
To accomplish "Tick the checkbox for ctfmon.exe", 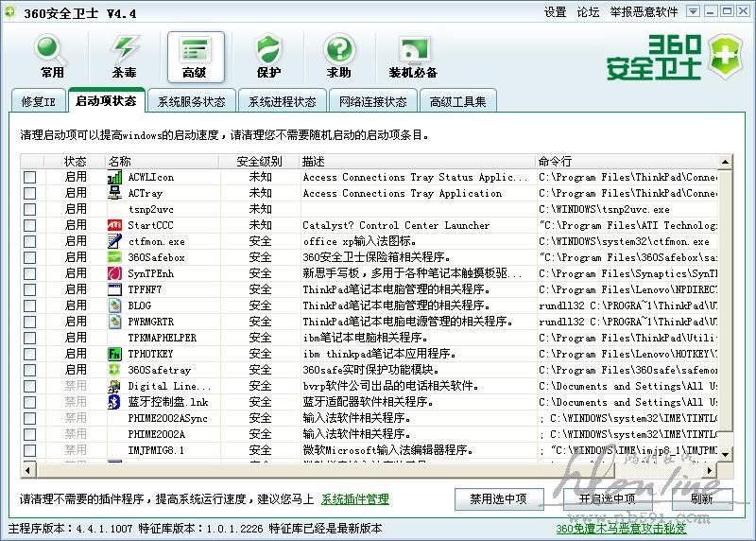I will pyautogui.click(x=30, y=242).
